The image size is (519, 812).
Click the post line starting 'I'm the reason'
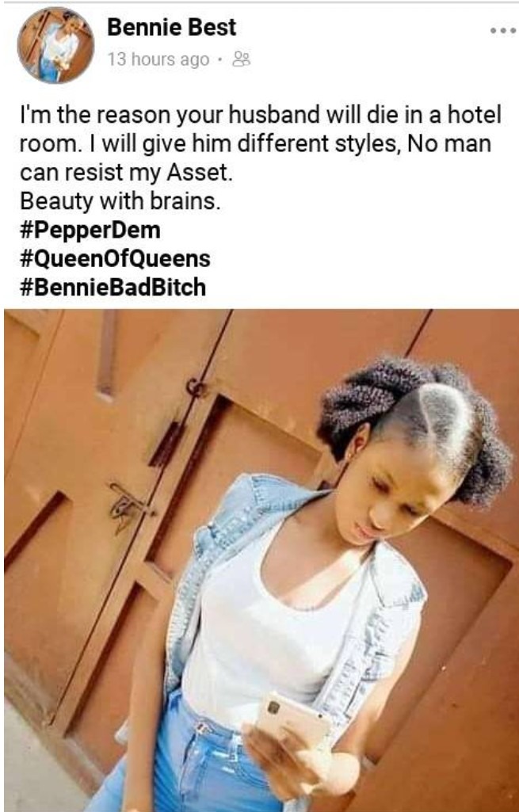[261, 116]
